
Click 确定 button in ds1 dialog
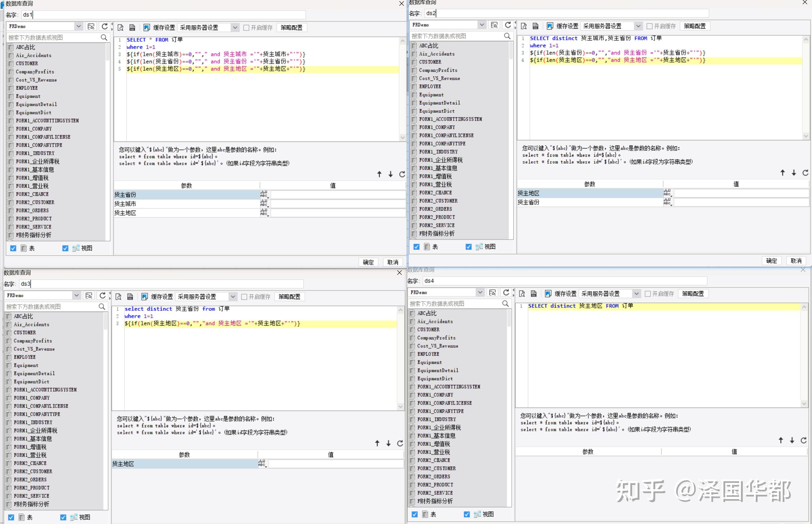click(x=368, y=262)
